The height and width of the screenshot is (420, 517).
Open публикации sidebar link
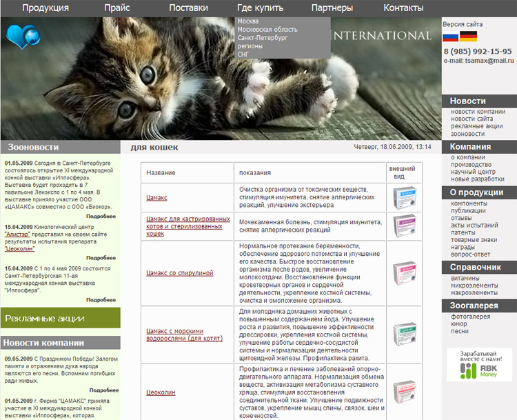tap(468, 210)
